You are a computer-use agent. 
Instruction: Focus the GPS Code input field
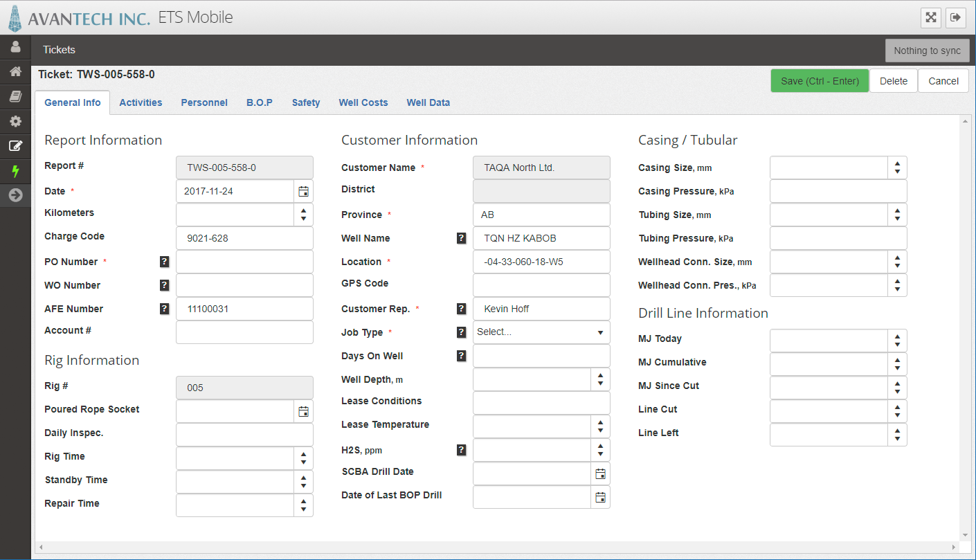tap(541, 285)
